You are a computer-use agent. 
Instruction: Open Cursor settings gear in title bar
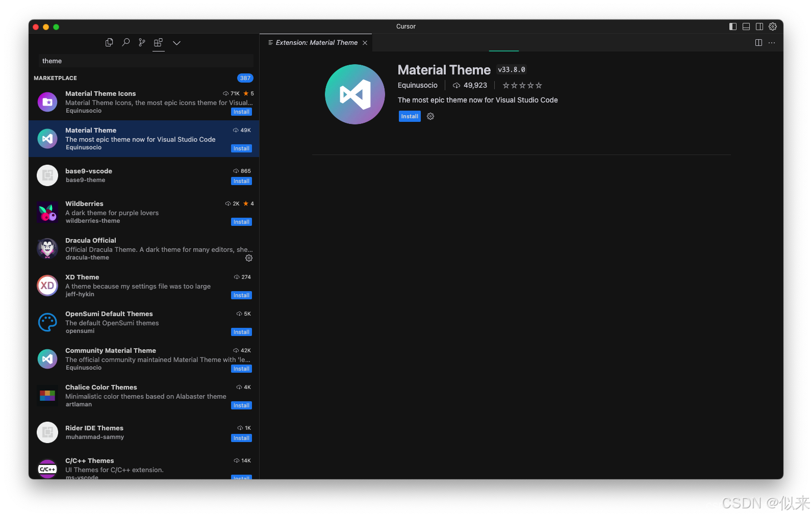773,27
